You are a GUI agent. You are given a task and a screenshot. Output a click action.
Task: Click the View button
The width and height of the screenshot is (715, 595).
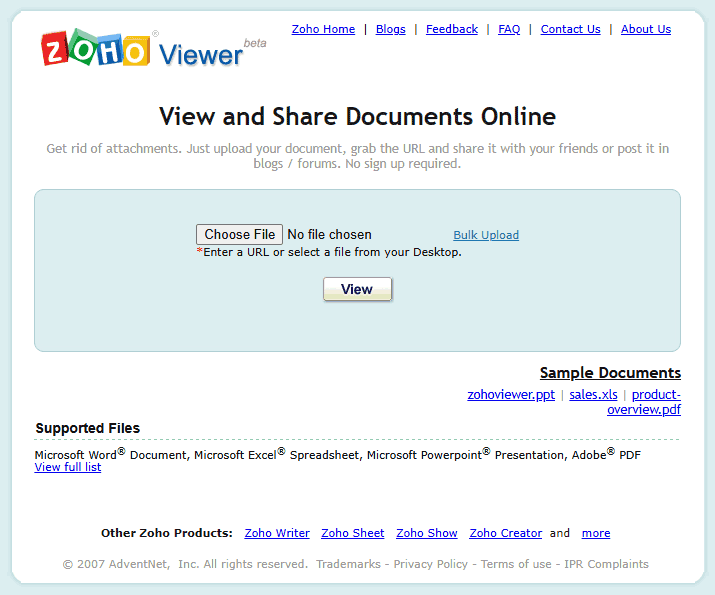point(358,289)
